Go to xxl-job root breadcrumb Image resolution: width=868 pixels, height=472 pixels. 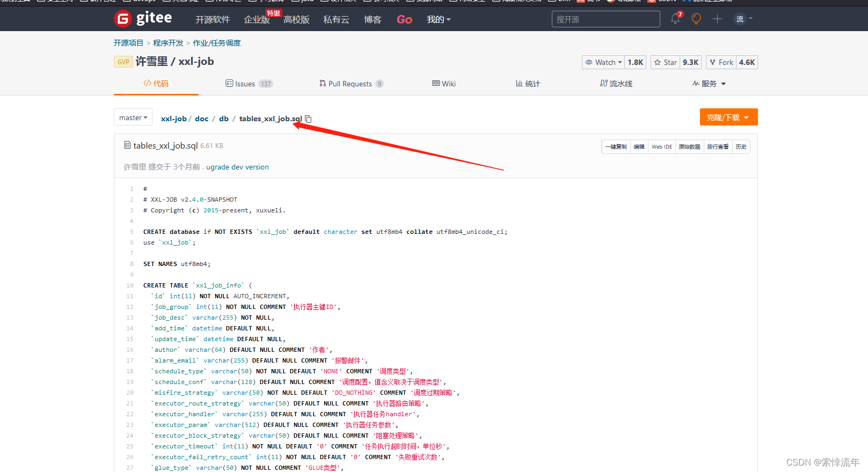[x=174, y=119]
